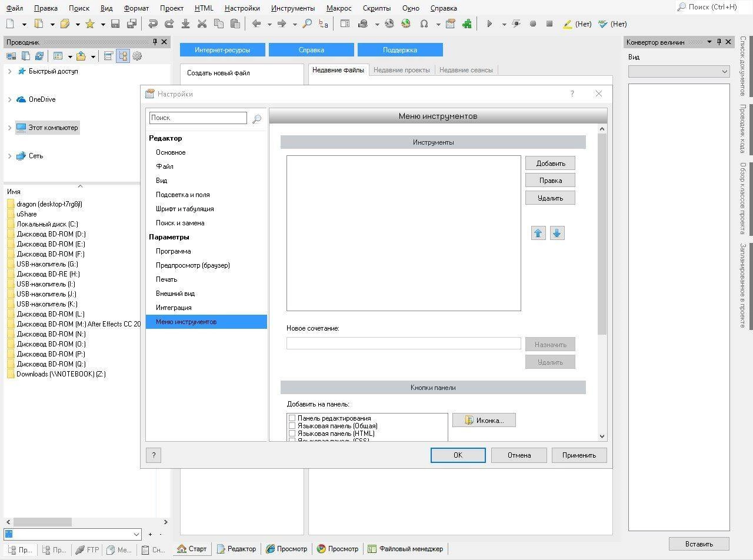Expand Этот компьютер tree node

coord(9,128)
